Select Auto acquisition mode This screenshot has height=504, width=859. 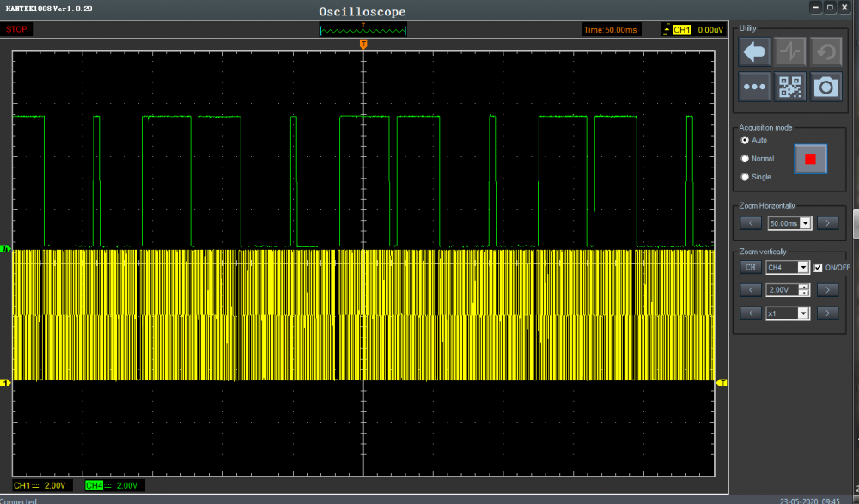pyautogui.click(x=745, y=140)
